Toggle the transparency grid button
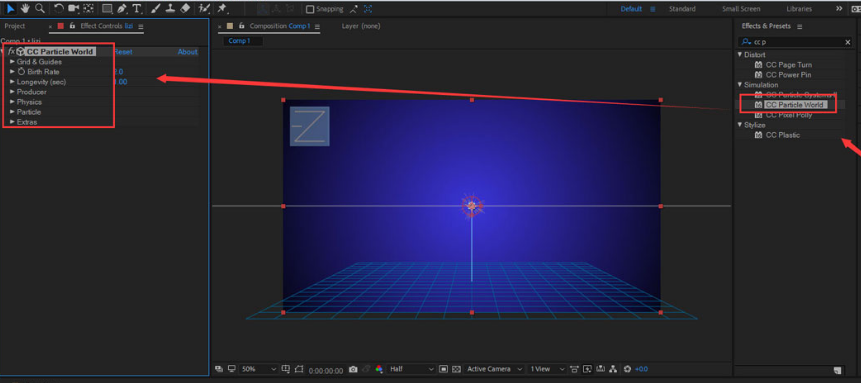 pos(456,369)
